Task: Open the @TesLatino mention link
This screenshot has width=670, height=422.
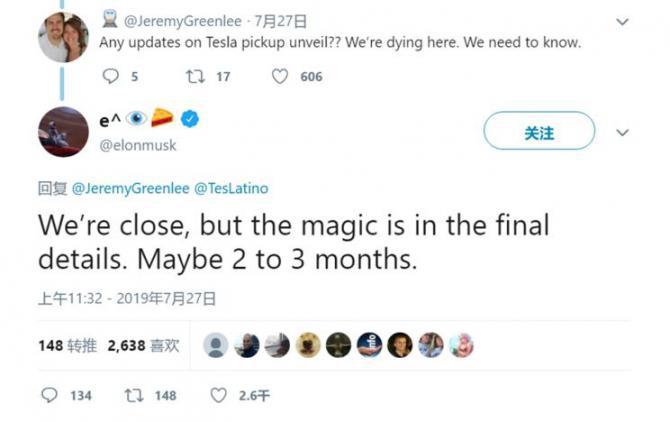Action: tap(230, 188)
